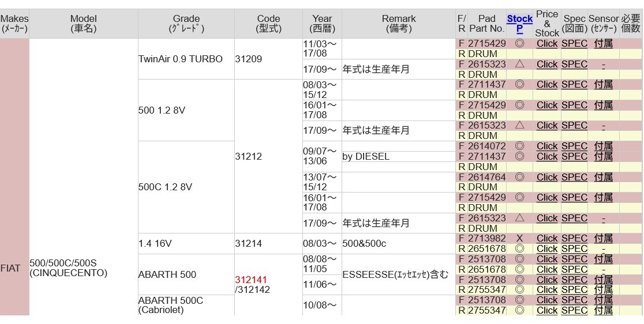Open SPEC link for ABARTH 500C rear pad

pyautogui.click(x=574, y=311)
